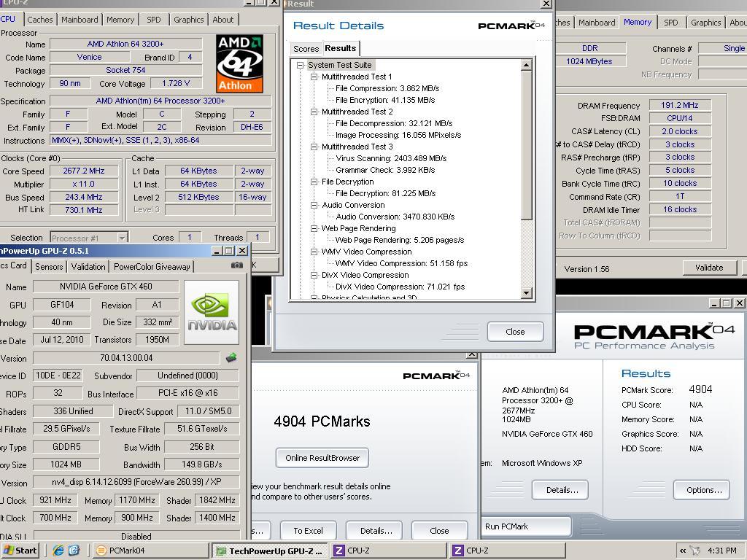Click the Core Speed value 2677.2 MHz
The image size is (747, 560).
[84, 171]
